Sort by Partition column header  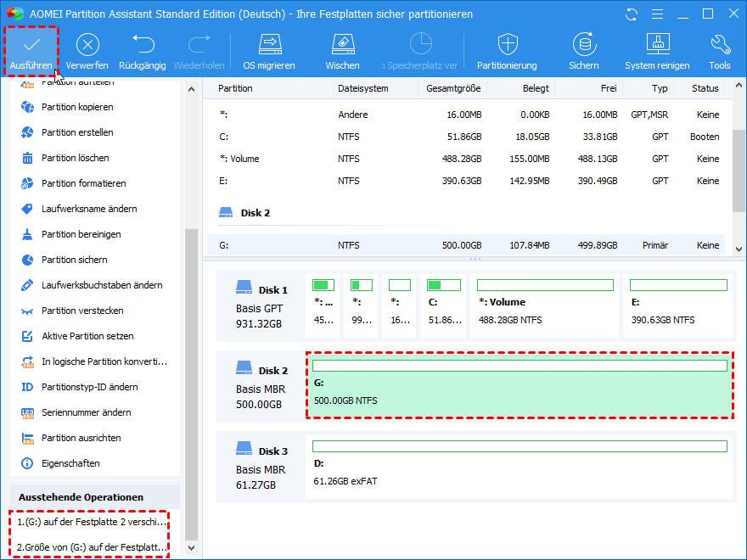coord(235,88)
